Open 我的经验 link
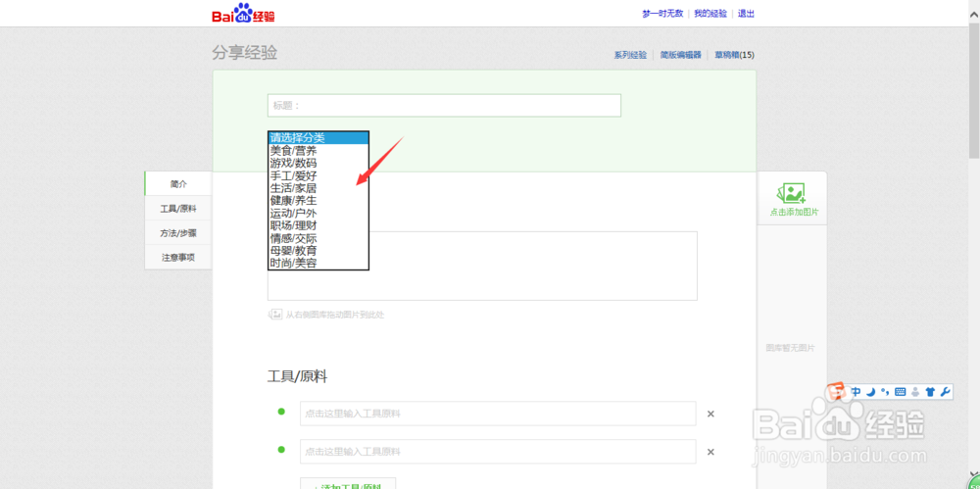This screenshot has height=489, width=980. (x=710, y=14)
